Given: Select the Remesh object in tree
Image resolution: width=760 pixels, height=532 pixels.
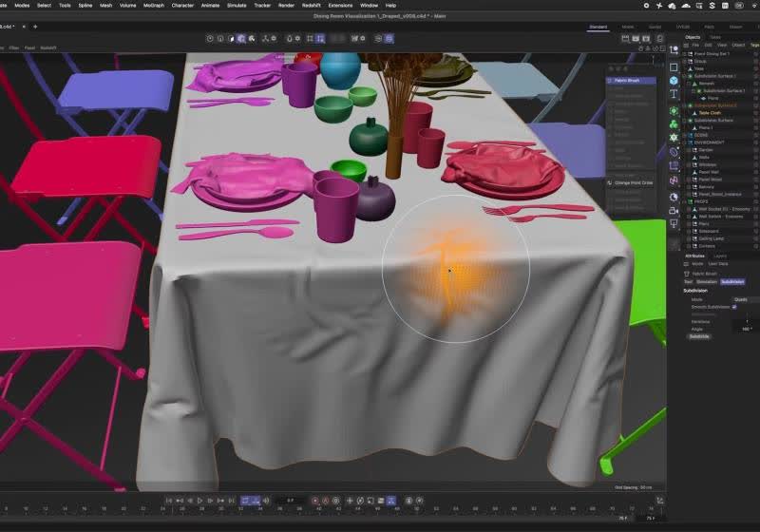Looking at the screenshot, I should pyautogui.click(x=706, y=84).
